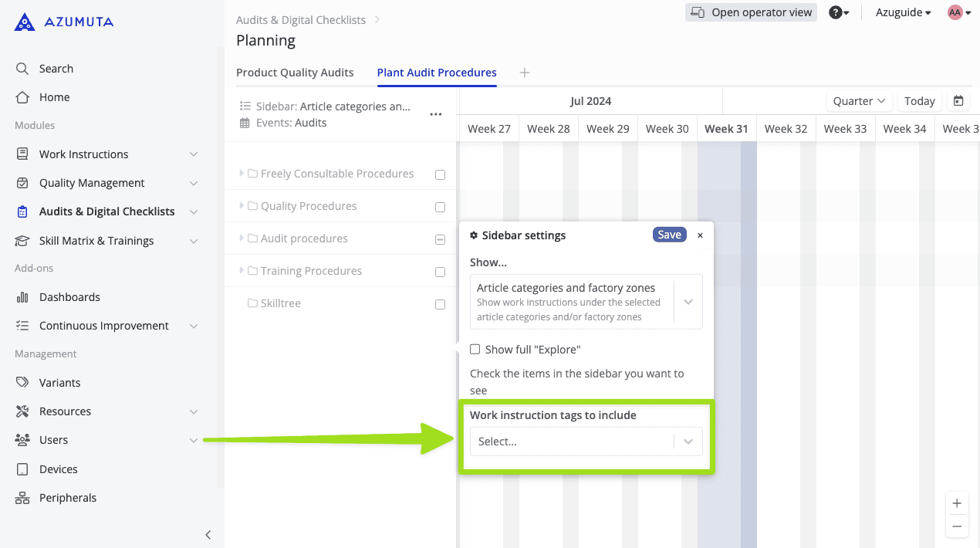Click the Today button

click(x=919, y=101)
